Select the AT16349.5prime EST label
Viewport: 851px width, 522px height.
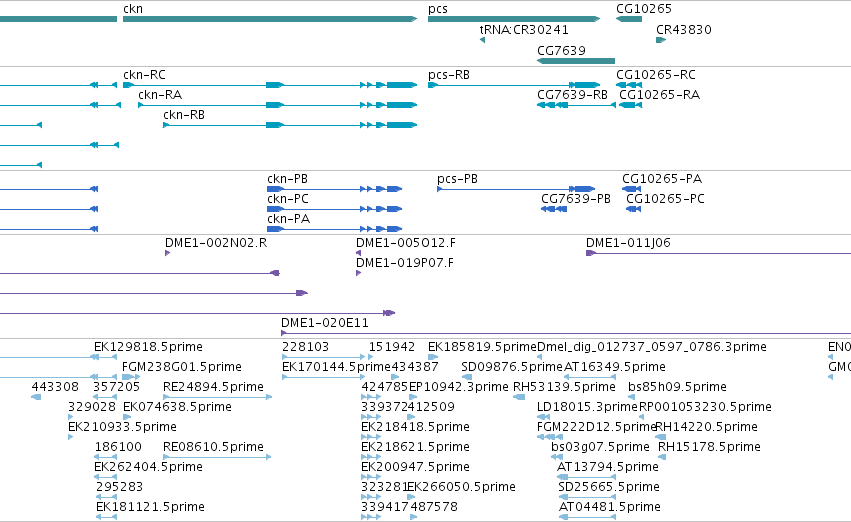point(615,366)
